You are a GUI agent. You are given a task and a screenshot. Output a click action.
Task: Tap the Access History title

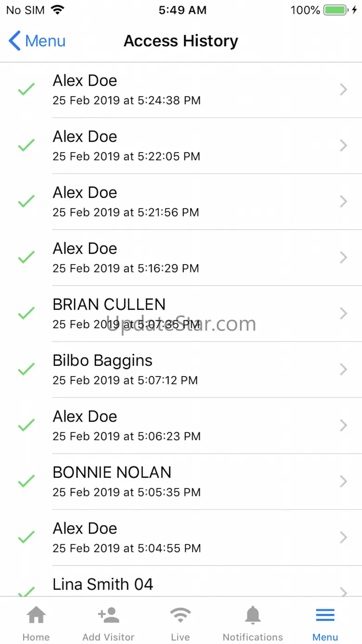click(x=181, y=41)
